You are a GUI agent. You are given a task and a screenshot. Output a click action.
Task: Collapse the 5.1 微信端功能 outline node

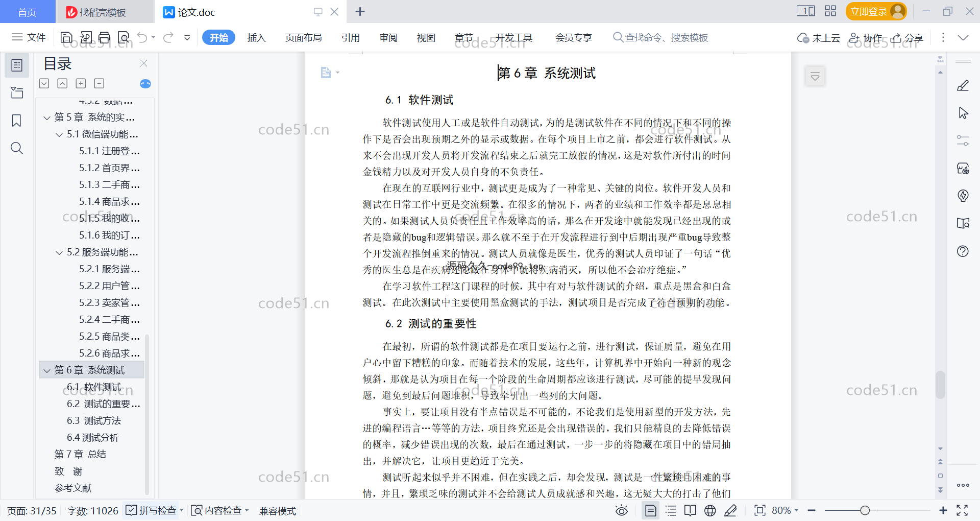[x=59, y=135]
